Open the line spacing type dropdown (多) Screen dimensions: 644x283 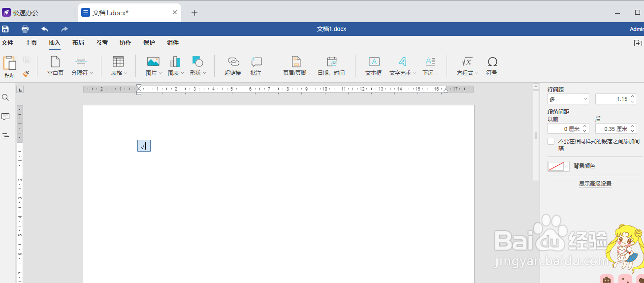(568, 99)
